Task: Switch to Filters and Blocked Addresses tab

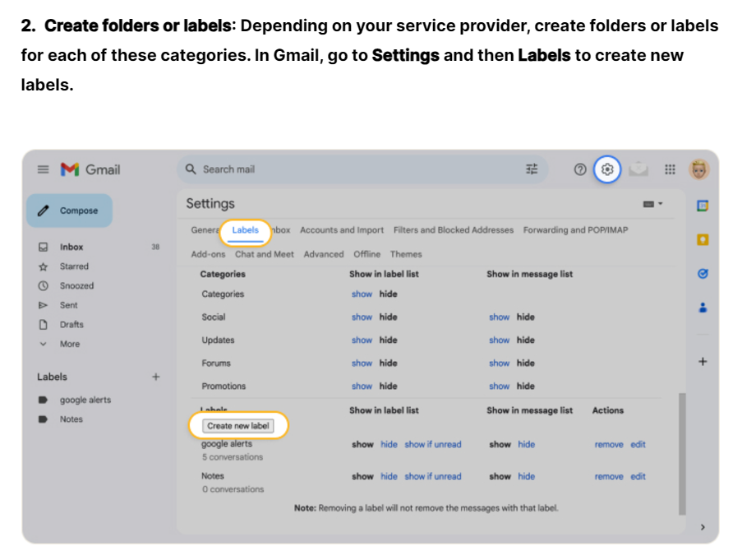Action: [454, 230]
